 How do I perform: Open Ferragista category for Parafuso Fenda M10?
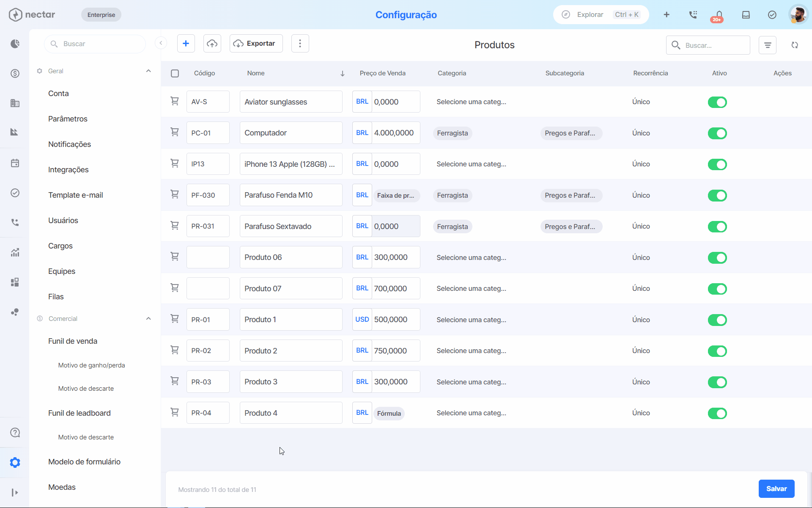click(x=453, y=196)
